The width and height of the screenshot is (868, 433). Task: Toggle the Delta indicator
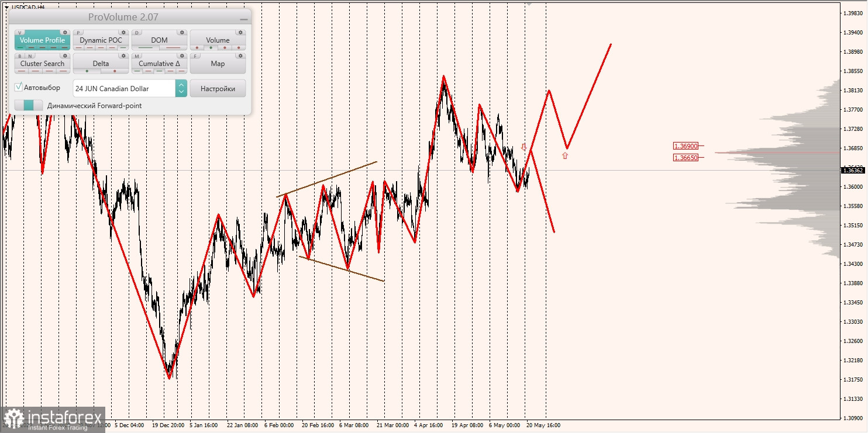tap(101, 64)
